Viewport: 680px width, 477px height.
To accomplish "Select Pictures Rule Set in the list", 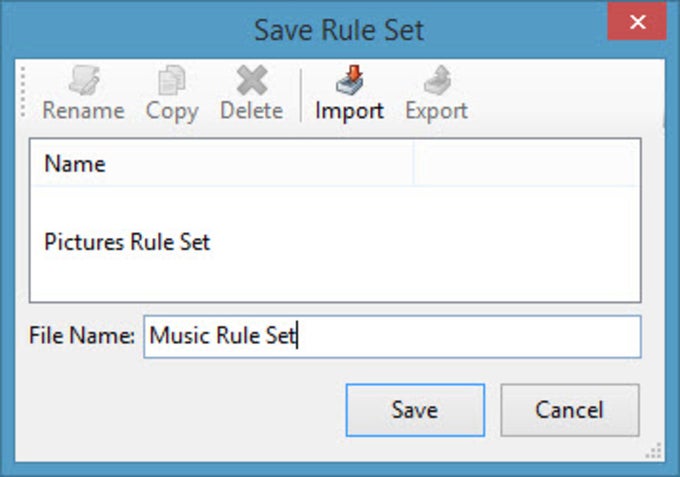I will (x=128, y=242).
